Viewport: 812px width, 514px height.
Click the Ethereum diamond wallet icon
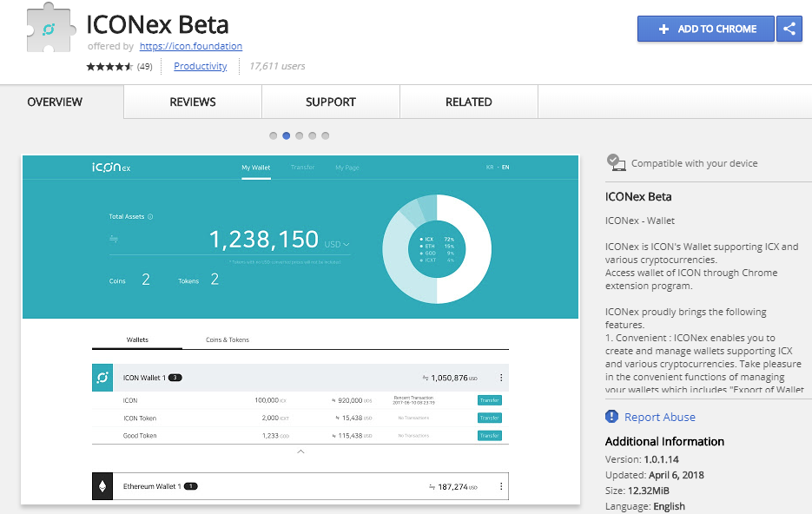click(102, 486)
